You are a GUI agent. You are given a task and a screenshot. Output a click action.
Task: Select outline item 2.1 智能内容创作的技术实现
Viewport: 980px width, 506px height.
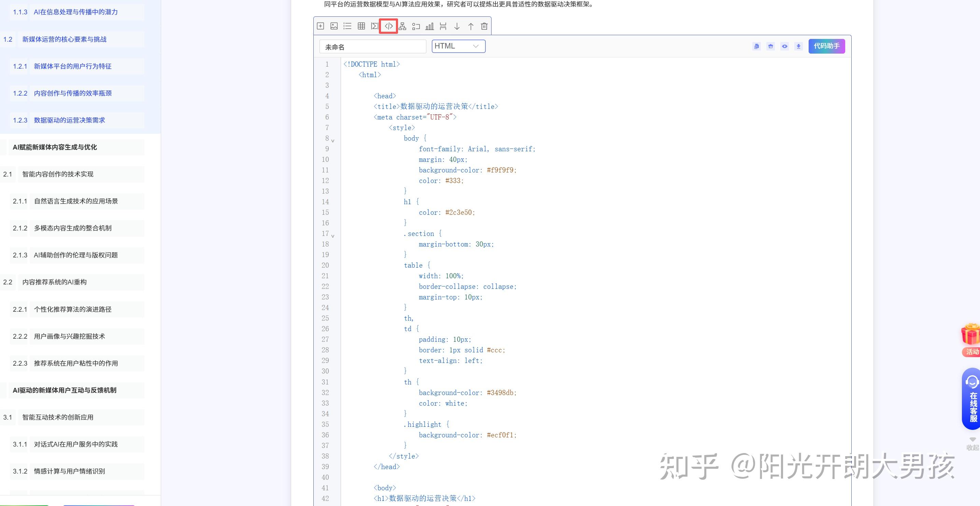[x=58, y=174]
